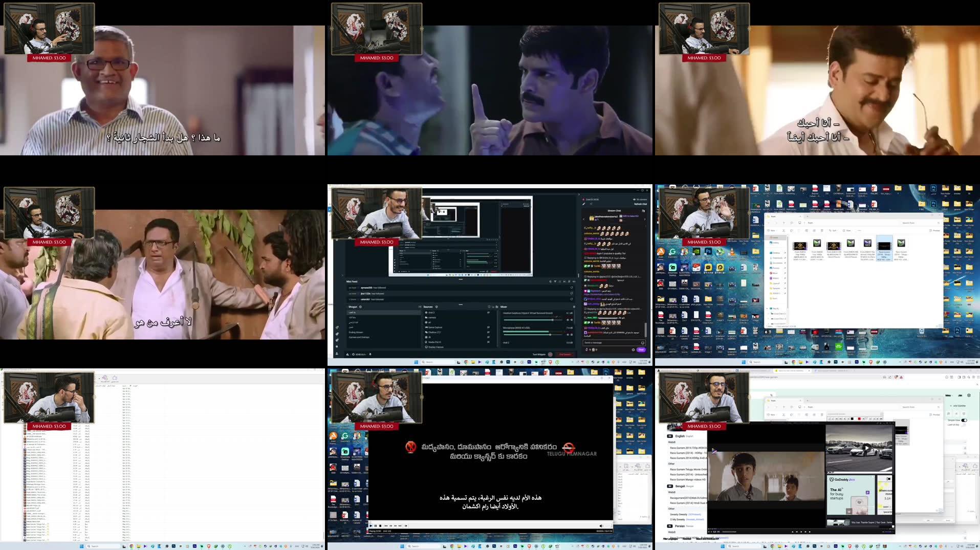Open Streamlabs Desktop icon beside media player
The height and width of the screenshot is (550, 980).
coord(345,453)
